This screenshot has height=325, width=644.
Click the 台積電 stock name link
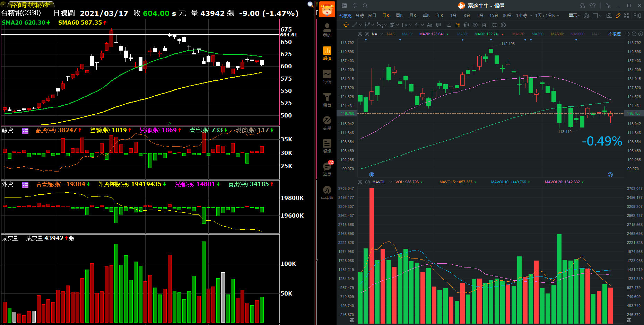click(346, 16)
